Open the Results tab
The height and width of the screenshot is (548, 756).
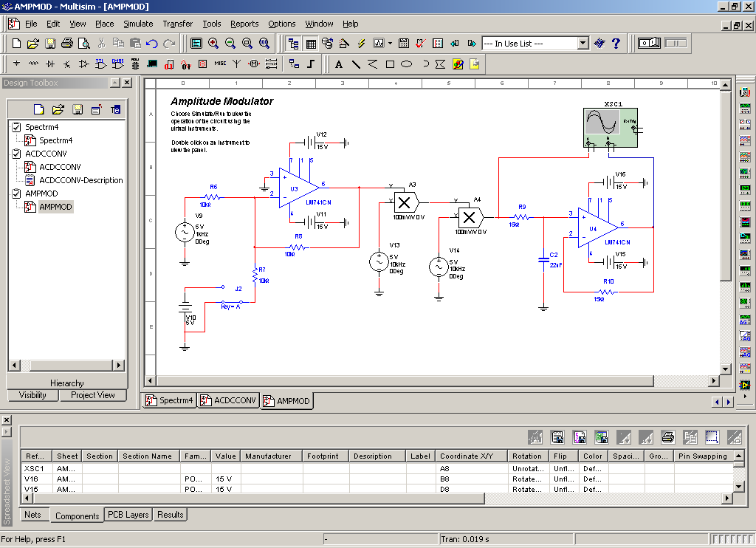coord(171,515)
